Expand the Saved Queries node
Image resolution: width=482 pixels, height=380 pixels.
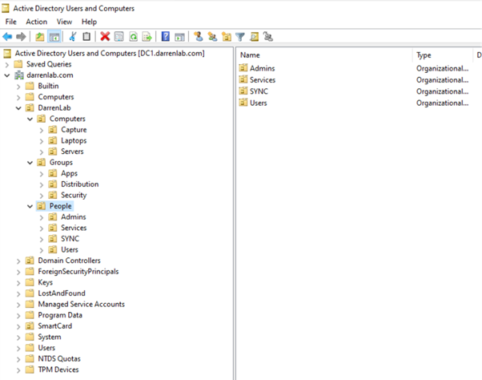point(7,64)
